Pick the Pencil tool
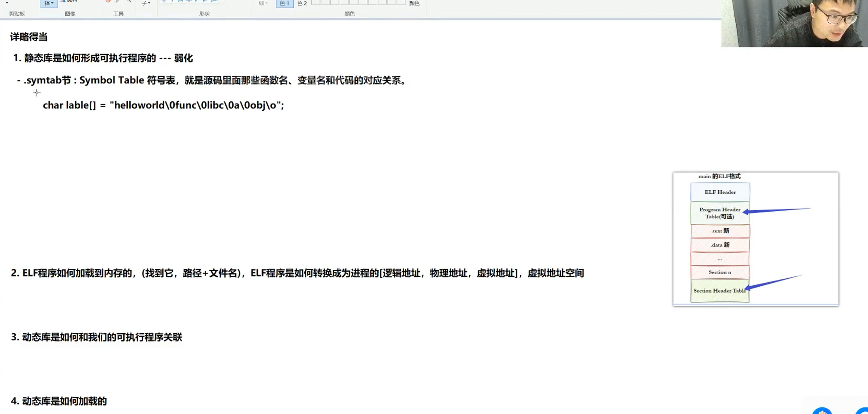The height and width of the screenshot is (414, 868). tap(117, 1)
